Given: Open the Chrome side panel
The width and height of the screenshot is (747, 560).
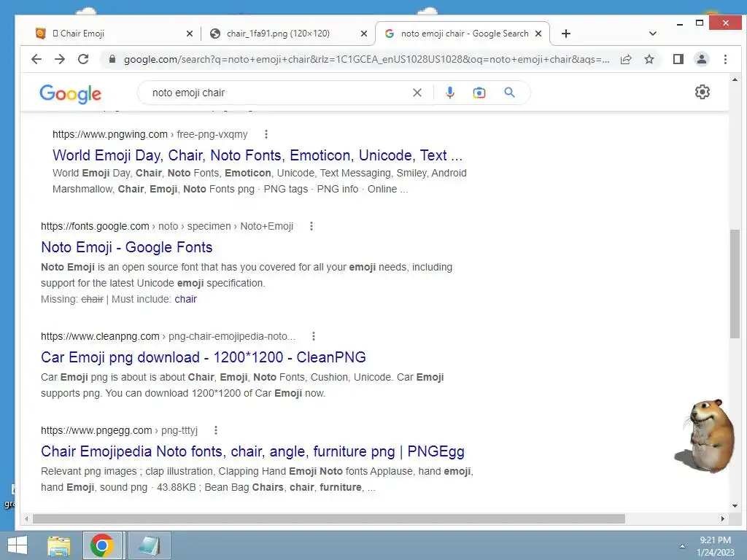Looking at the screenshot, I should (x=678, y=59).
